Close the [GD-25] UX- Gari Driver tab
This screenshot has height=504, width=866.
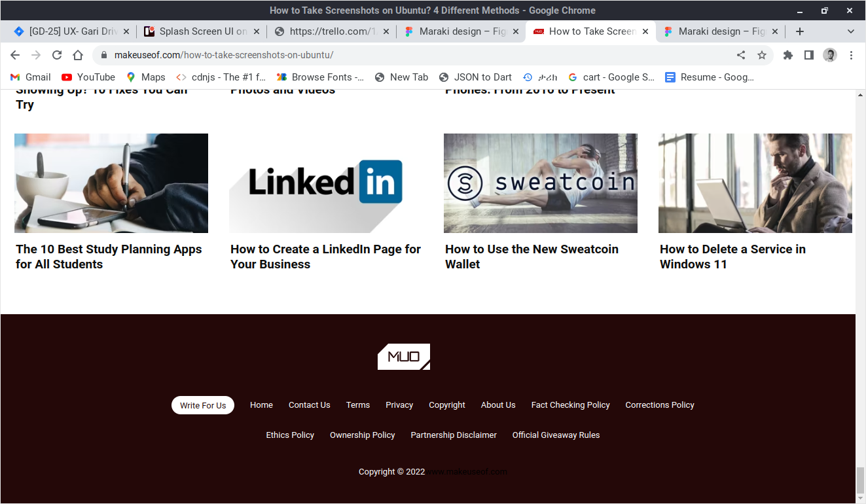[126, 31]
